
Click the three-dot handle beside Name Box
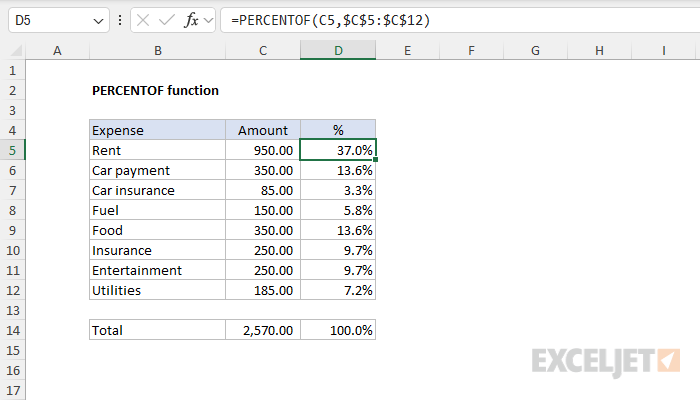(120, 20)
